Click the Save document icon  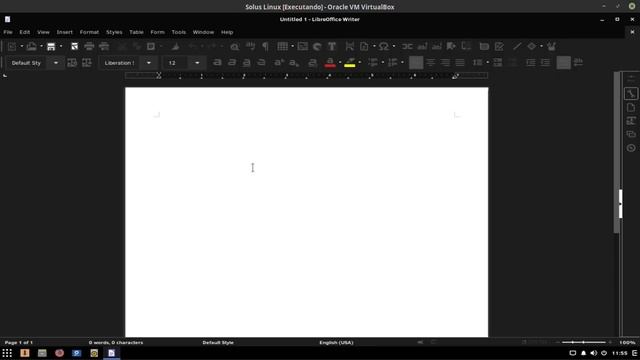pos(51,47)
